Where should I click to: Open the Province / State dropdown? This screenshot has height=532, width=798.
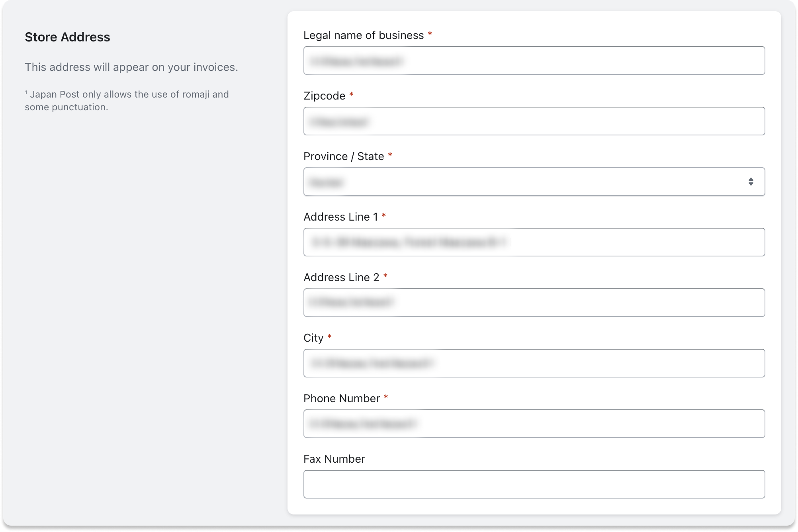[x=534, y=182]
